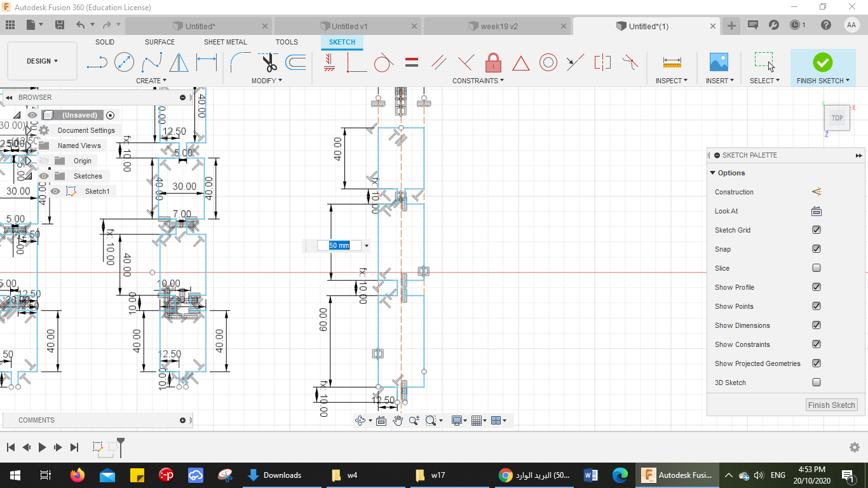Image resolution: width=868 pixels, height=488 pixels.
Task: Expand the INSPECT menu dropdown
Action: (672, 81)
